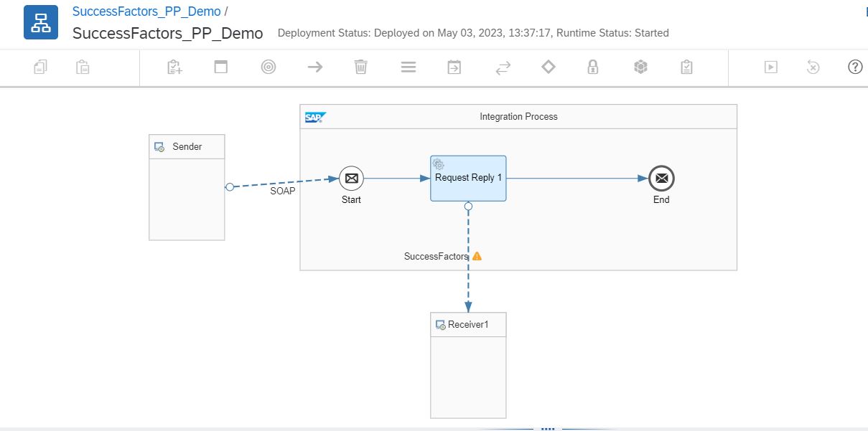Click the integration flow icon in header
The image size is (868, 431).
click(x=41, y=22)
